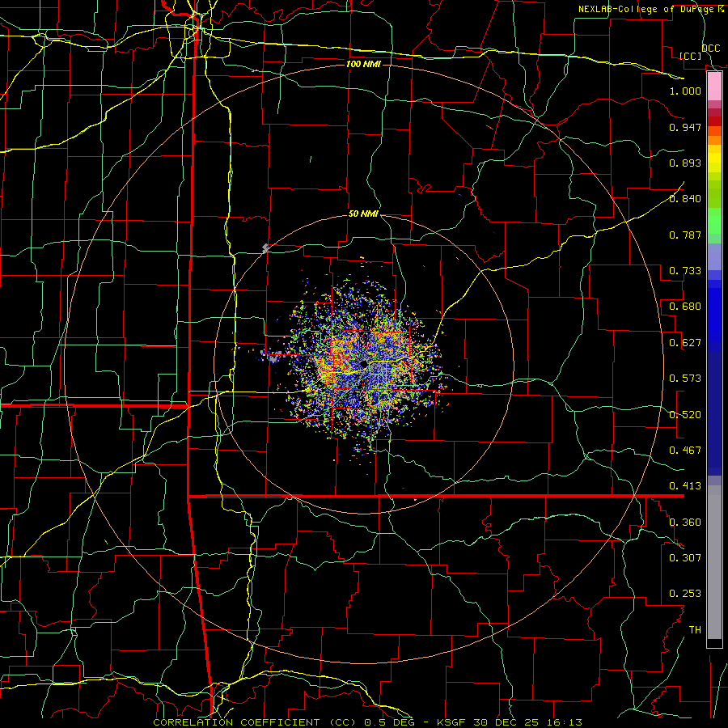Viewport: 728px width, 728px height.
Task: Click the 100 NMI range ring label
Action: click(x=363, y=64)
